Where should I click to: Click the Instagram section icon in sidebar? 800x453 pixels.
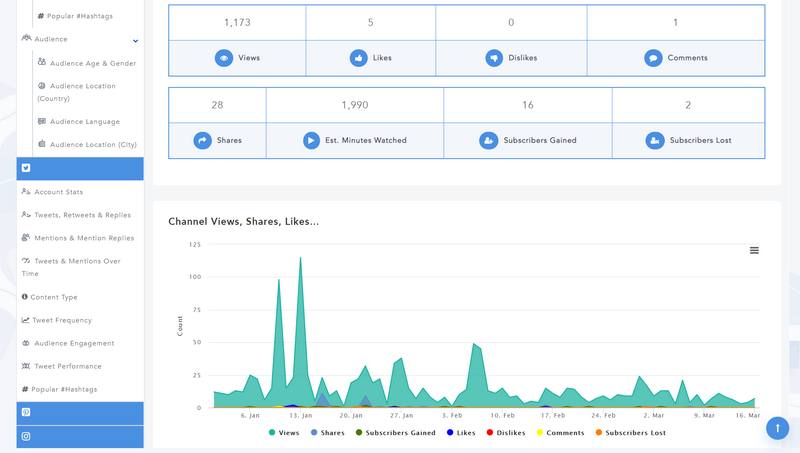pyautogui.click(x=26, y=437)
